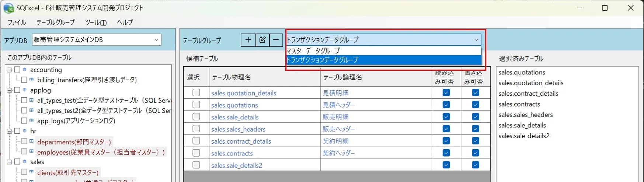
Task: Open the テーブルグループ menu
Action: click(x=56, y=22)
